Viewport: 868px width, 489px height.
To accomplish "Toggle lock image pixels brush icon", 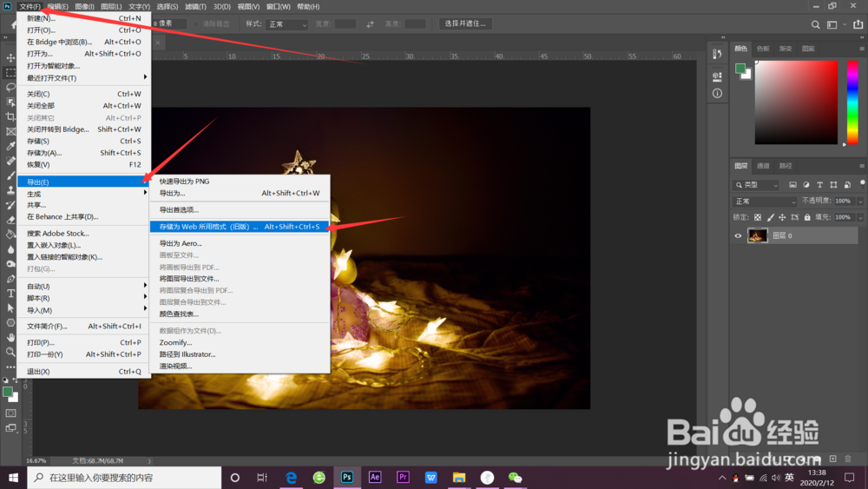I will coord(770,218).
